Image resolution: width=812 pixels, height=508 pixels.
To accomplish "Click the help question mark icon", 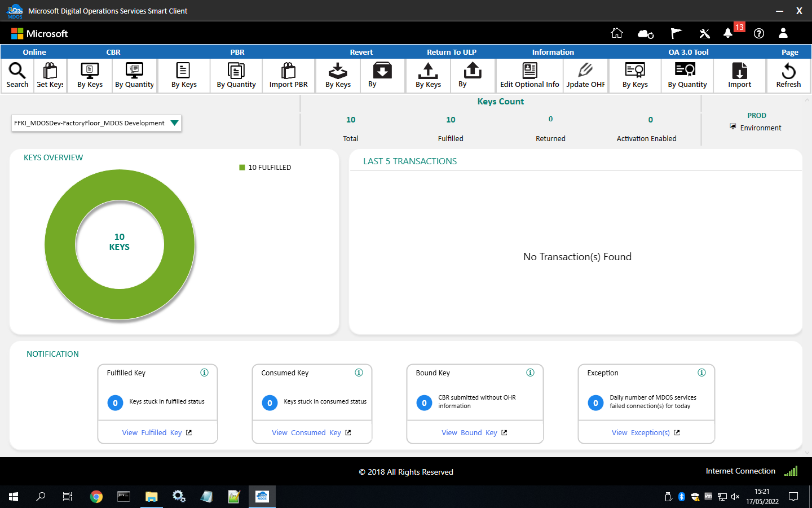I will 758,33.
